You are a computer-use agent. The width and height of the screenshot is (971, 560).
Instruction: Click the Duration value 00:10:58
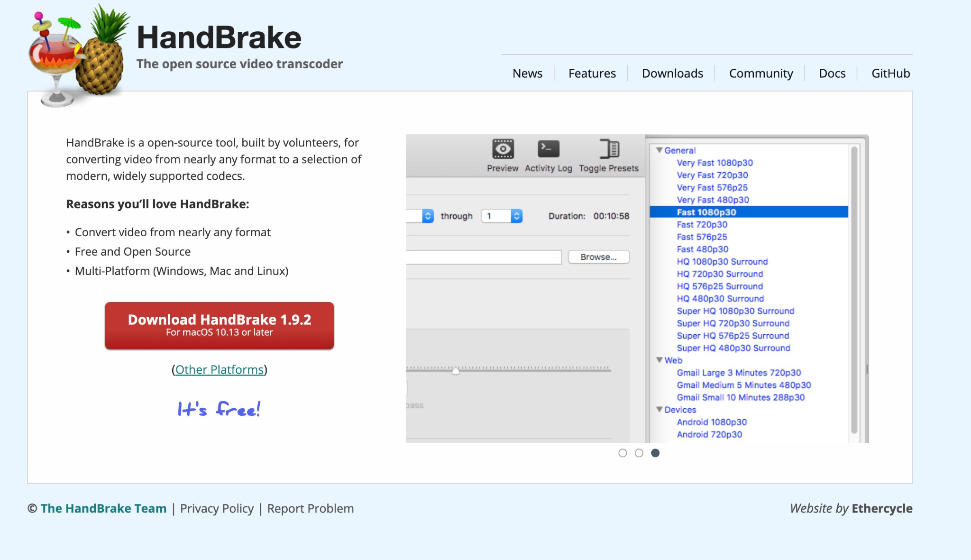[x=611, y=216]
